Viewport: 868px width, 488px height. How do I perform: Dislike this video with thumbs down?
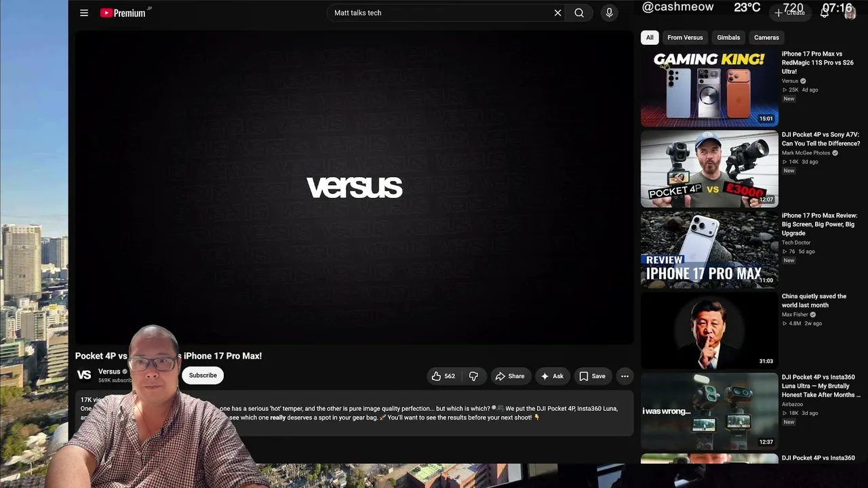pyautogui.click(x=473, y=376)
